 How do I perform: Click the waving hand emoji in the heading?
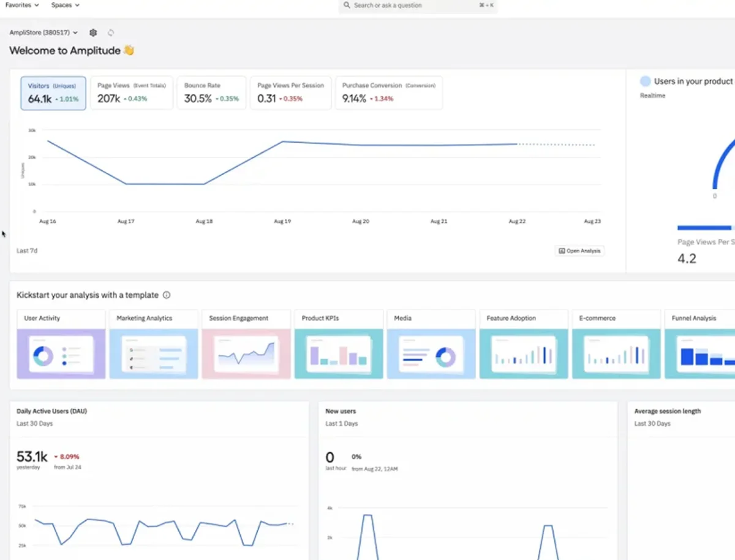[129, 50]
